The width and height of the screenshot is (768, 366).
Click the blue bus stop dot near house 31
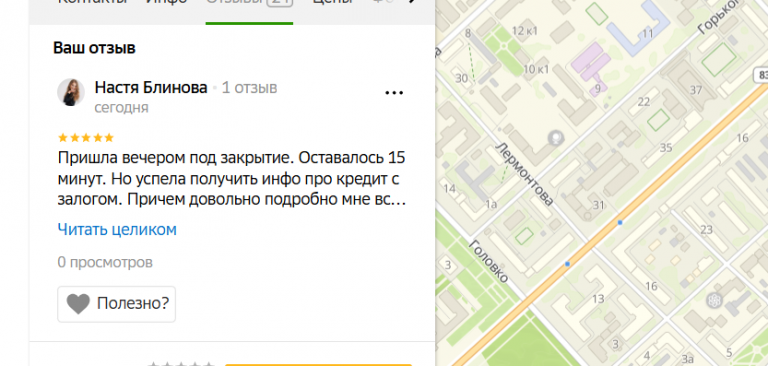(x=620, y=222)
